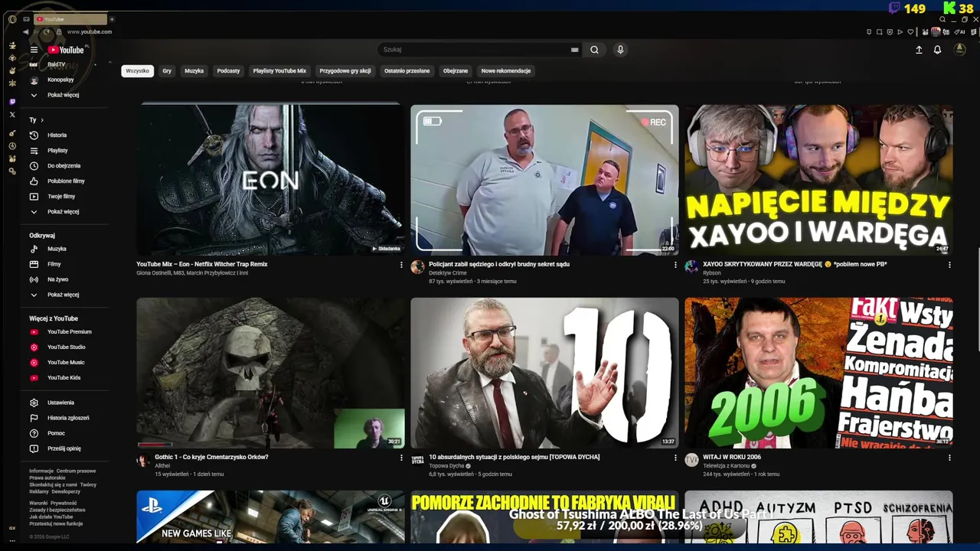Select the Ostatnio przesłane chip
The image size is (980, 551).
pyautogui.click(x=407, y=71)
